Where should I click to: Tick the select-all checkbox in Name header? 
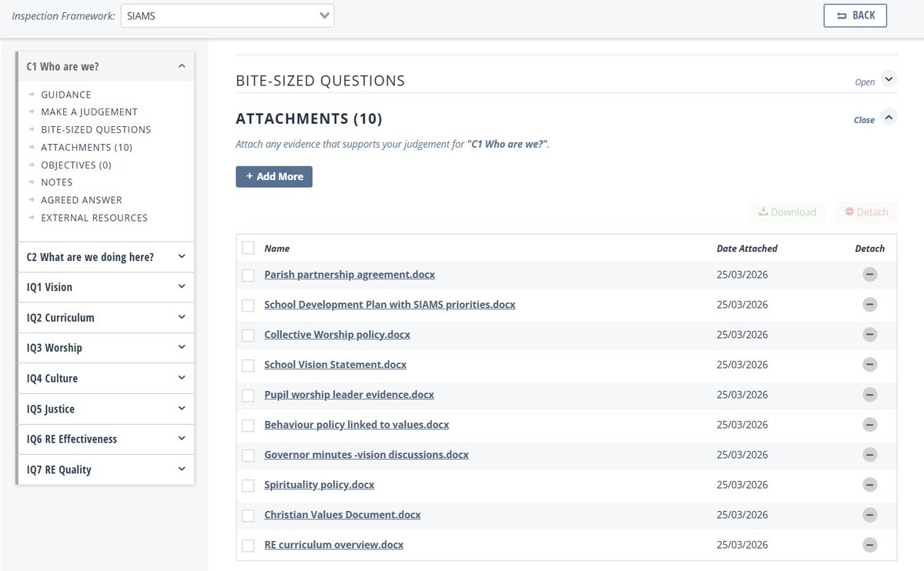(x=248, y=248)
